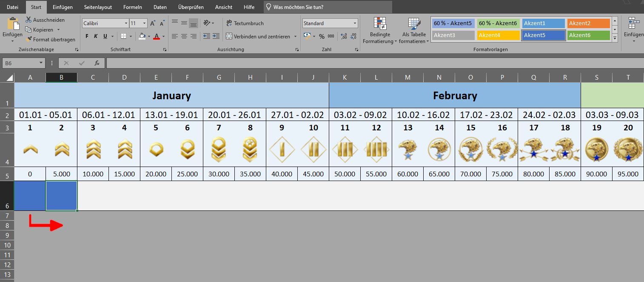Switch to the Überprüfen tab
The image size is (644, 282).
click(x=191, y=7)
